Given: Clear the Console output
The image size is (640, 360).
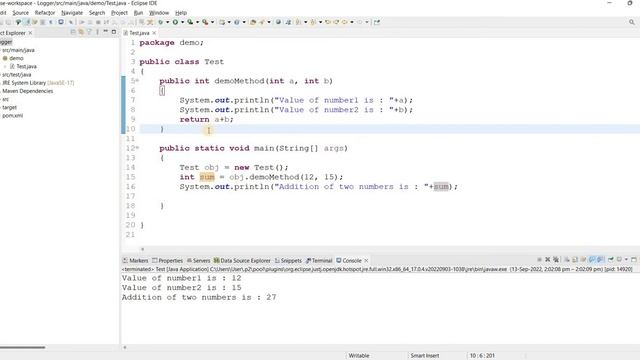Looking at the screenshot, I should click(567, 260).
